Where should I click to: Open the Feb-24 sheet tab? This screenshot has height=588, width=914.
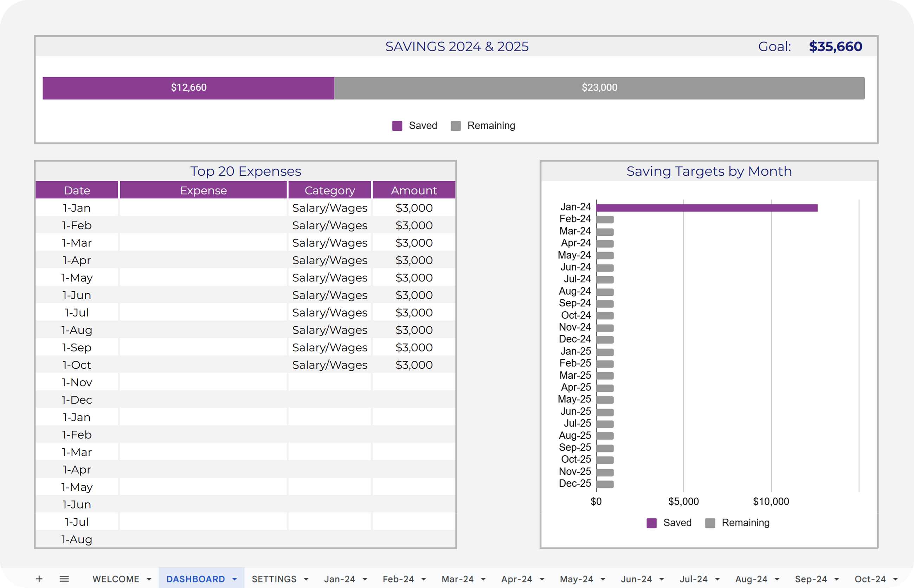click(398, 579)
